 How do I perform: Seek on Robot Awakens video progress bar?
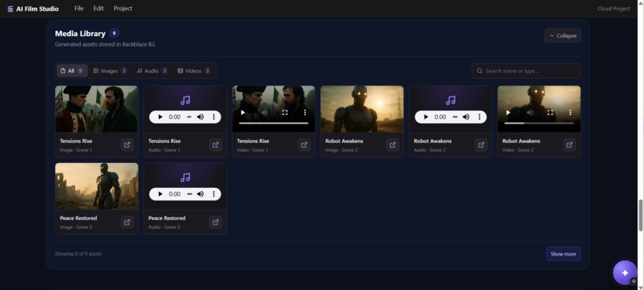[539, 123]
